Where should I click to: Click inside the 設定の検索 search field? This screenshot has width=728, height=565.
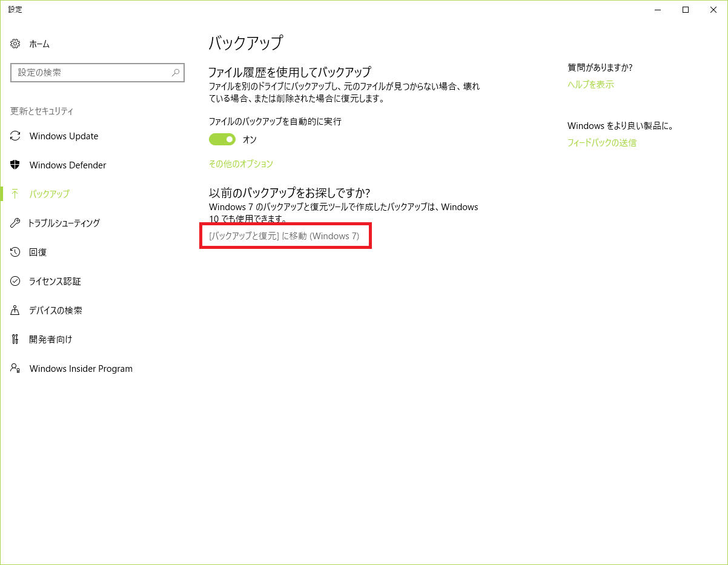click(x=91, y=73)
